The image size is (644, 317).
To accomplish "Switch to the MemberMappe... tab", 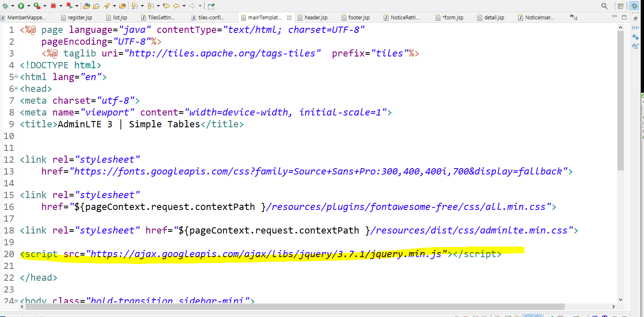I will (23, 18).
